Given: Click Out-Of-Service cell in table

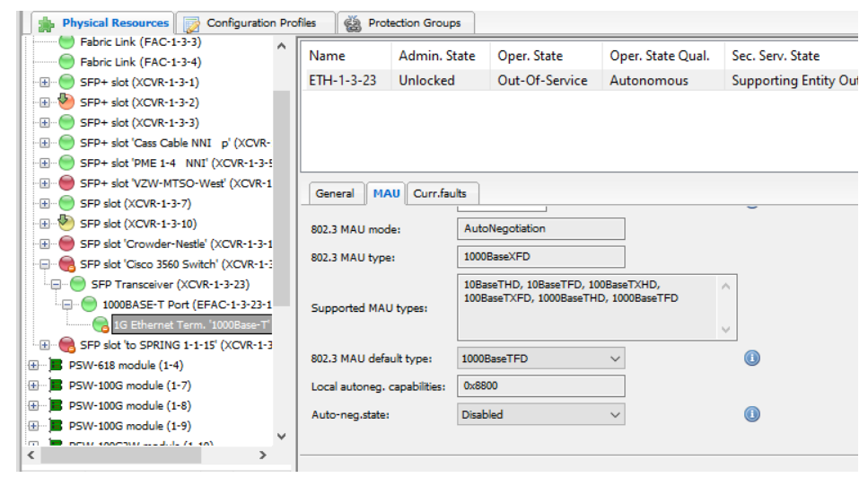Looking at the screenshot, I should [x=542, y=80].
